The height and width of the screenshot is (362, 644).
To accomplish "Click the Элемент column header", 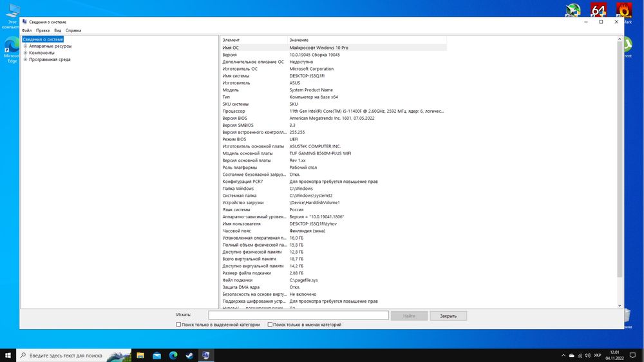I will [253, 40].
